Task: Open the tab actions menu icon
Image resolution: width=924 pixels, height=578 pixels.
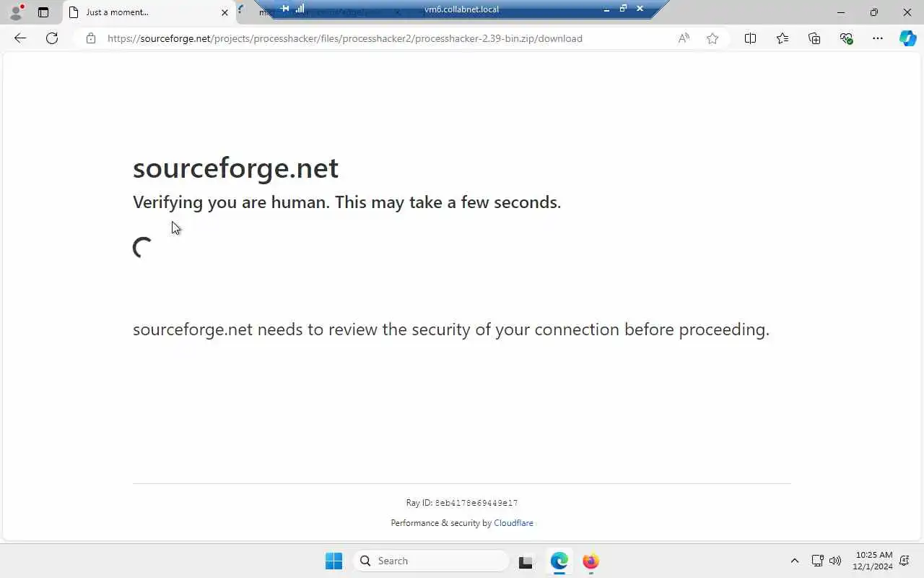Action: coord(43,12)
